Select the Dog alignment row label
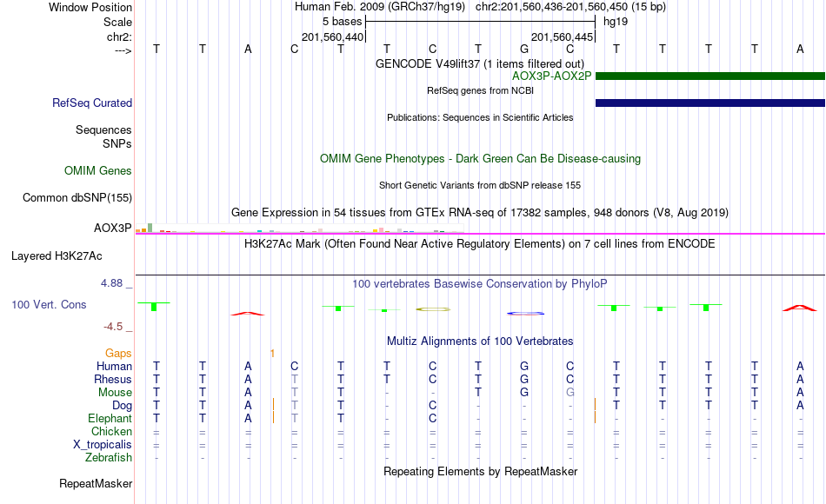 click(123, 406)
